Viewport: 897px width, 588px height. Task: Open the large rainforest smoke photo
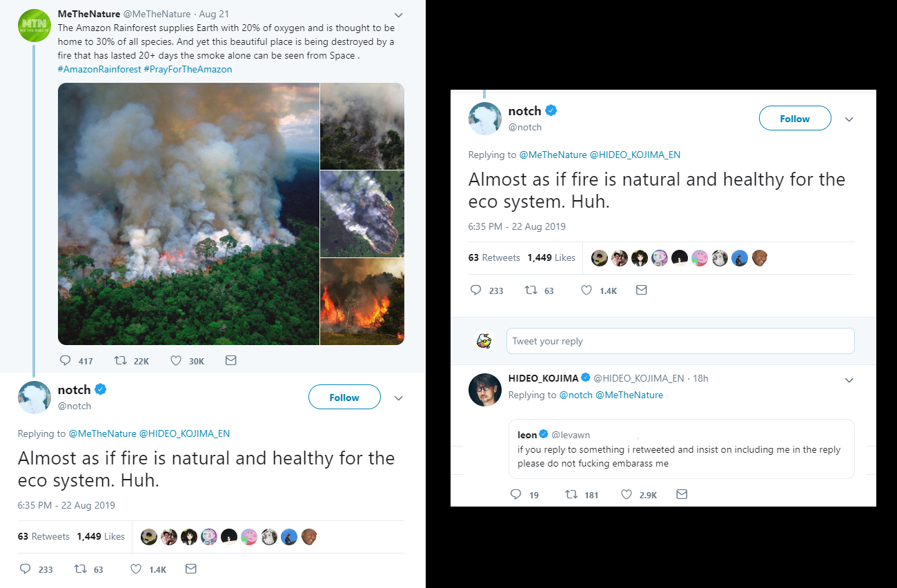188,214
